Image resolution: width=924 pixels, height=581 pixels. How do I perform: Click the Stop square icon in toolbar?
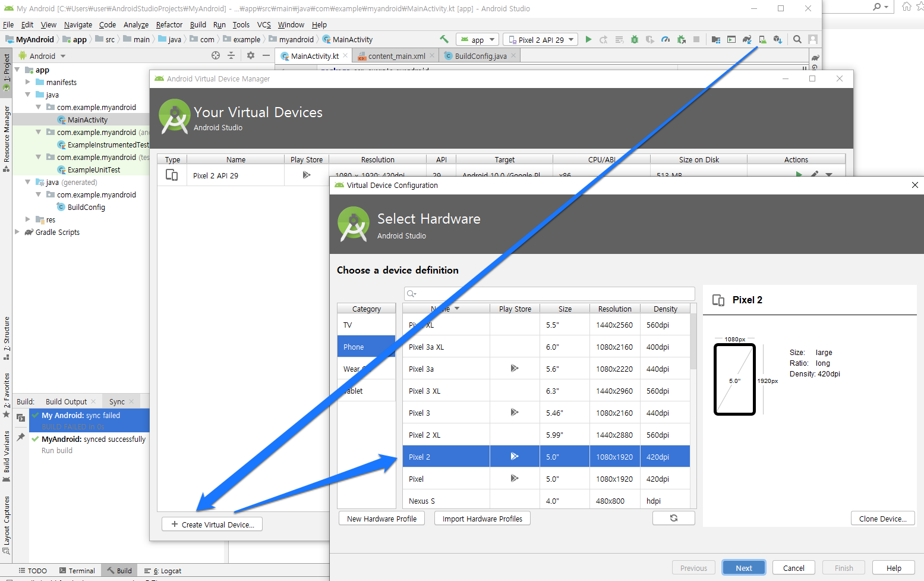click(696, 39)
